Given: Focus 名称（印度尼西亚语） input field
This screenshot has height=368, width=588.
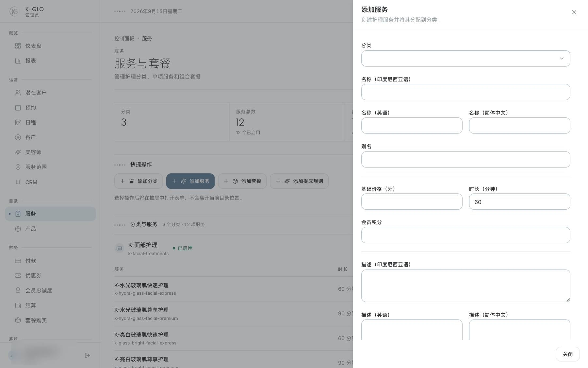Looking at the screenshot, I should pyautogui.click(x=465, y=92).
